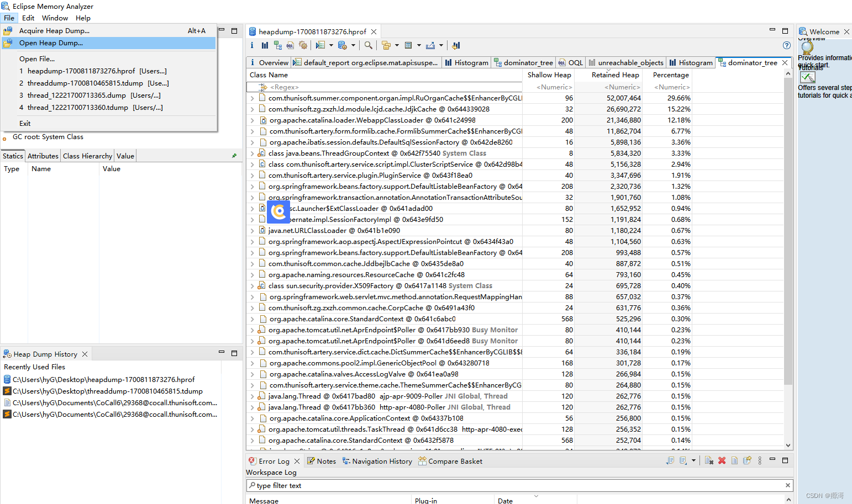Switch to Compare Basket tab
This screenshot has width=852, height=504.
450,461
